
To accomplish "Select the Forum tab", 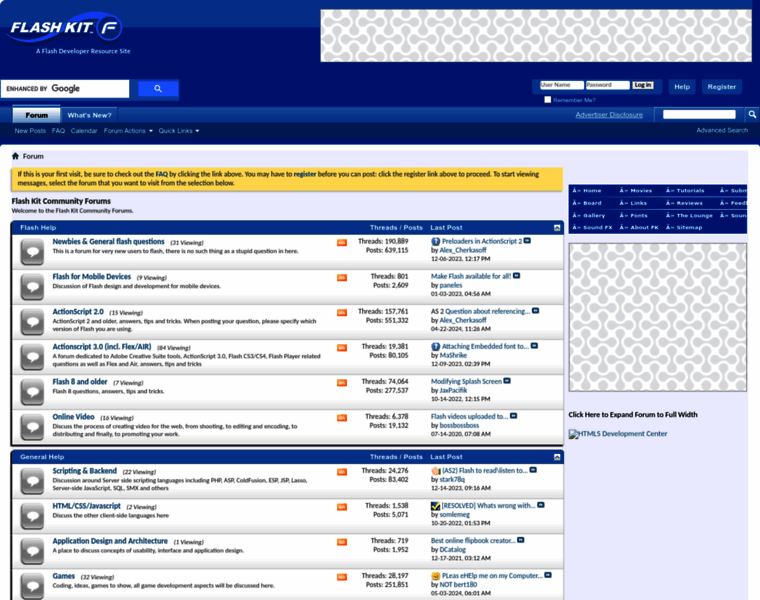I will click(x=36, y=115).
